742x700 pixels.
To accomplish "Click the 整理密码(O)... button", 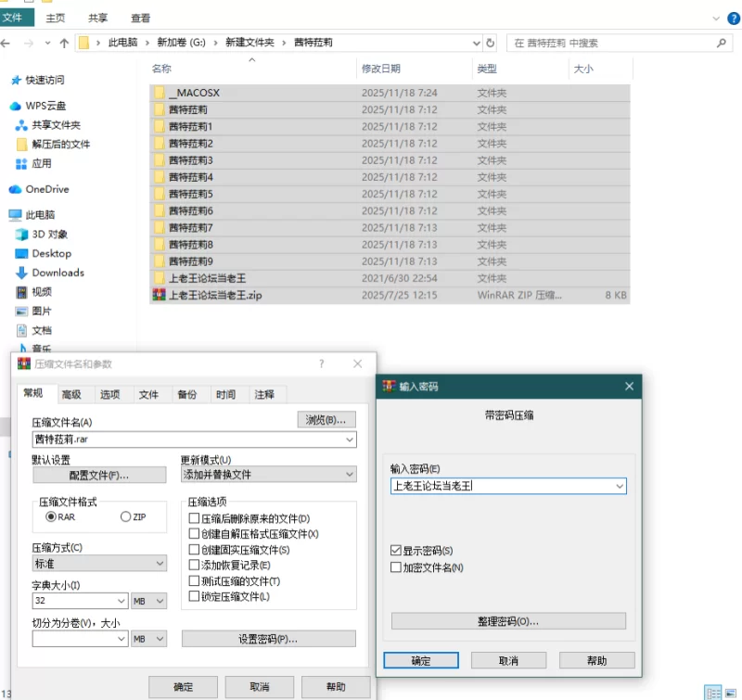I will 508,621.
